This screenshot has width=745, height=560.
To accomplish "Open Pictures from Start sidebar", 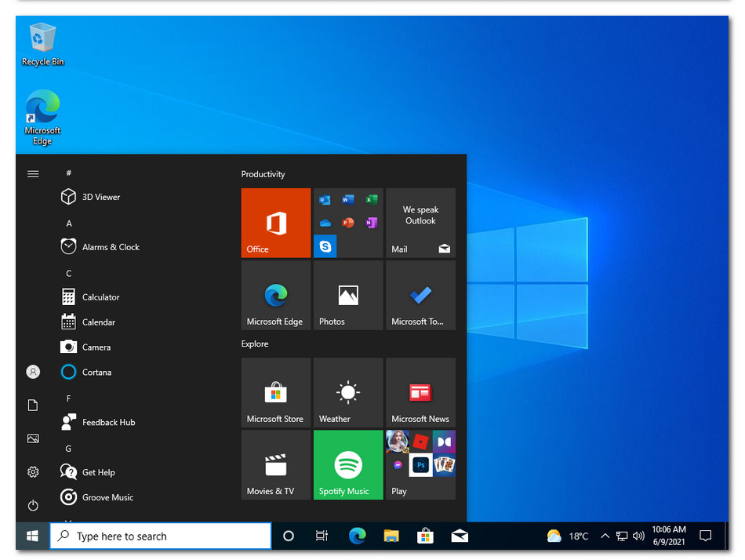I will click(x=33, y=438).
